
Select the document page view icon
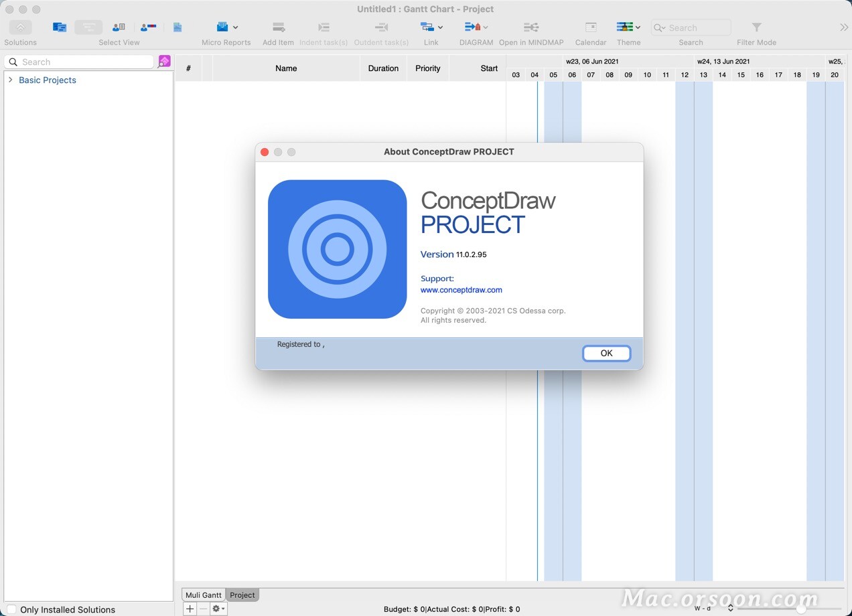177,27
